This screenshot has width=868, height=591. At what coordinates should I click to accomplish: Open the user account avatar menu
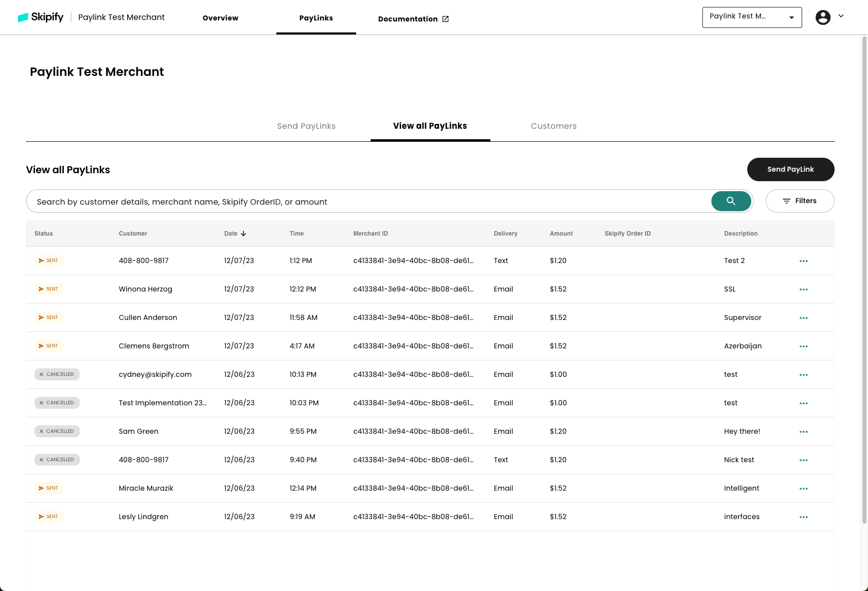point(823,17)
